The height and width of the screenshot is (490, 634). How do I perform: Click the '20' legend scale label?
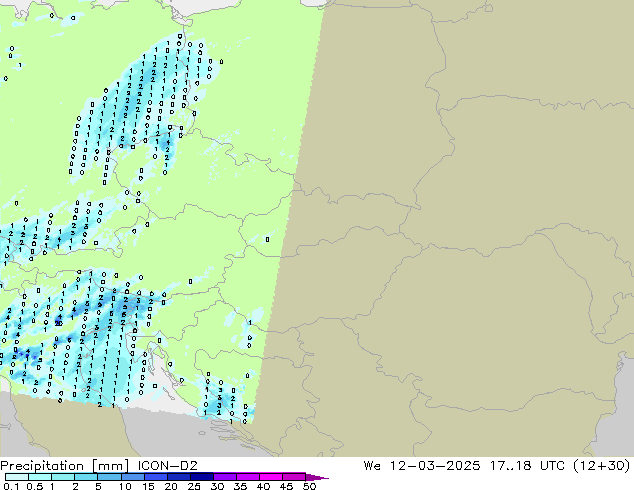pyautogui.click(x=171, y=486)
